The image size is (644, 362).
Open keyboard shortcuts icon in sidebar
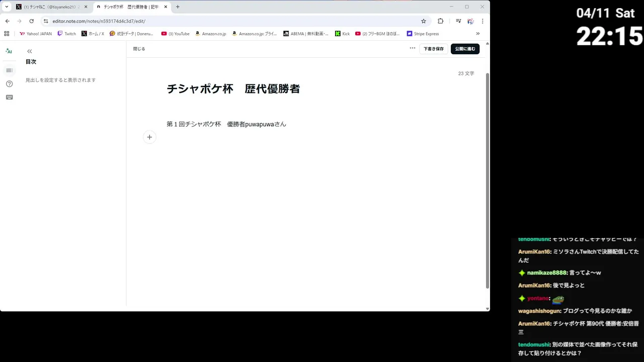9,97
